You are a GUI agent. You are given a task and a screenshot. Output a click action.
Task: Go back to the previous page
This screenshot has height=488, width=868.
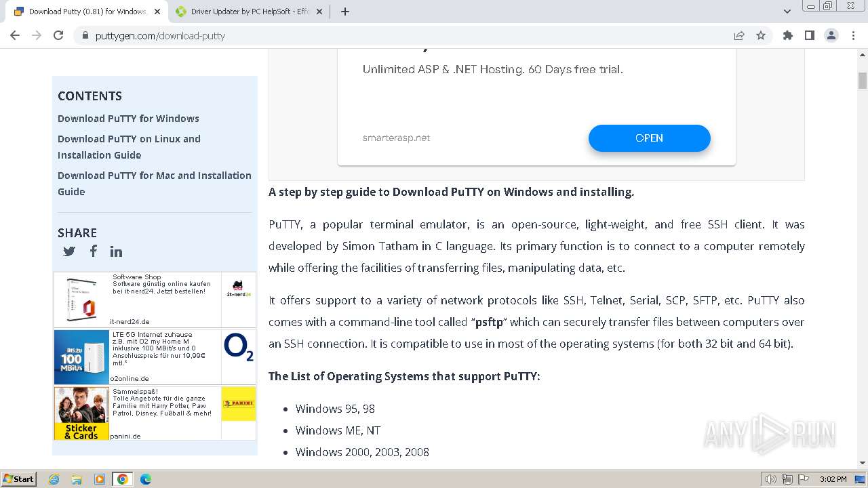(x=15, y=35)
